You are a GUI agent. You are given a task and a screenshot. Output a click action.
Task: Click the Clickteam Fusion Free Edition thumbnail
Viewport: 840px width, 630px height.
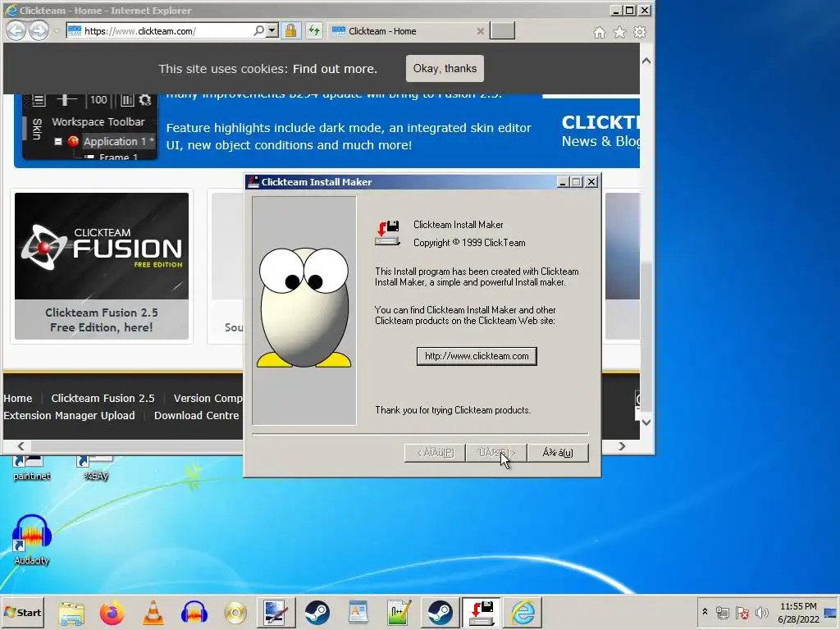(102, 246)
